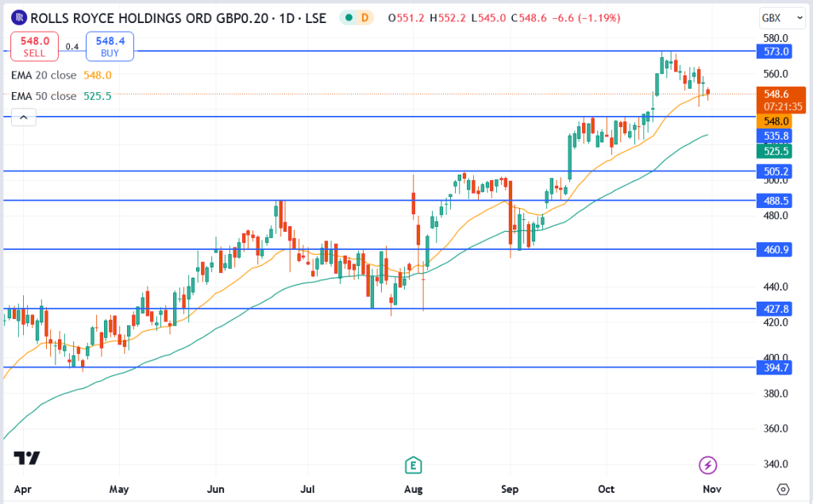Viewport: 813px width, 504px height.
Task: Click the orange D delayed-data badge
Action: click(365, 17)
